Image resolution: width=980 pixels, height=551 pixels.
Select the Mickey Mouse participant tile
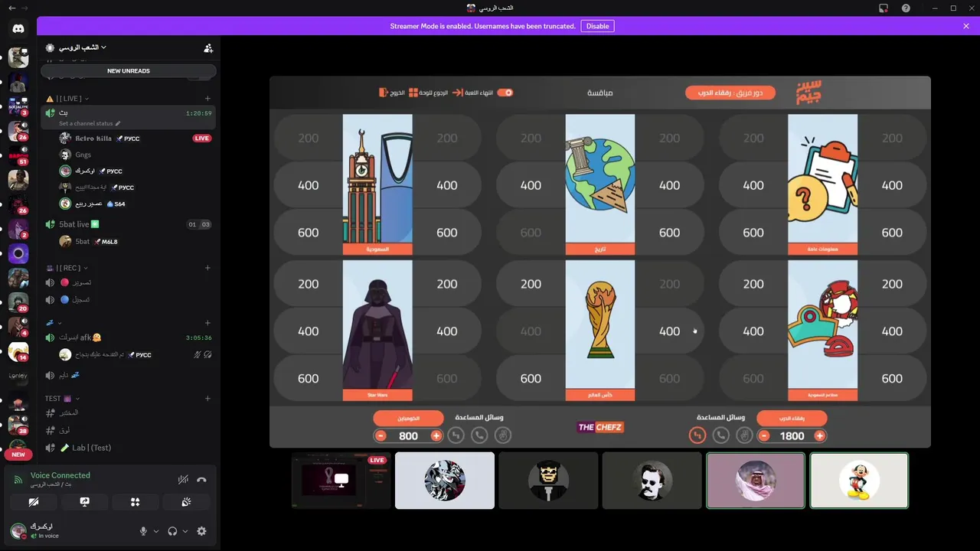(x=859, y=481)
